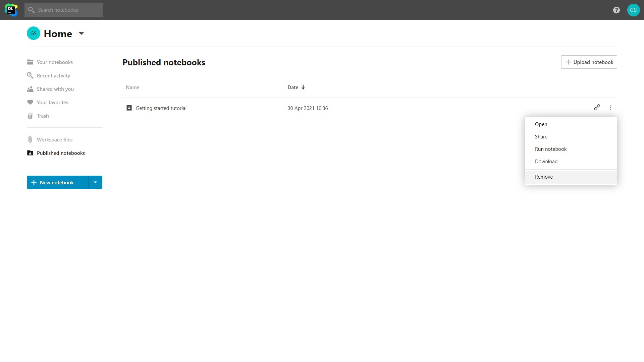The width and height of the screenshot is (644, 362).
Task: Click the search magnifier icon
Action: (31, 10)
